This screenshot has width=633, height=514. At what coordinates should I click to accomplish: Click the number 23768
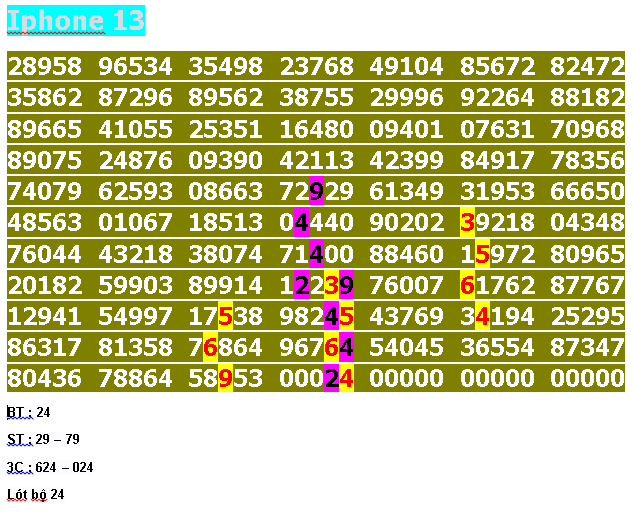tap(316, 66)
